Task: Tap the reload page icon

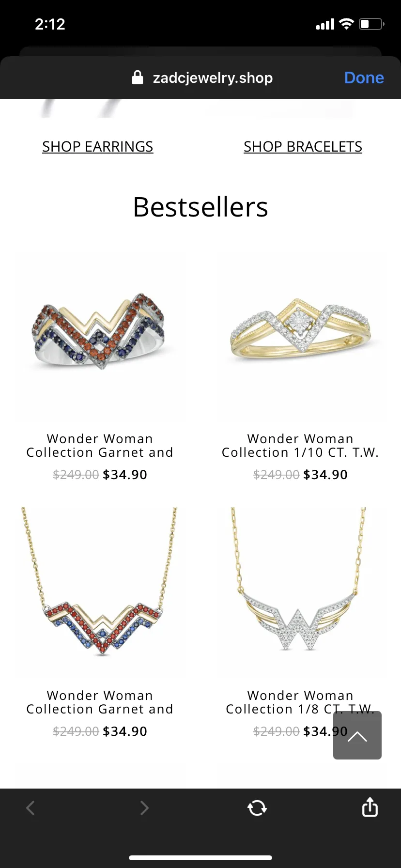Action: 257,807
